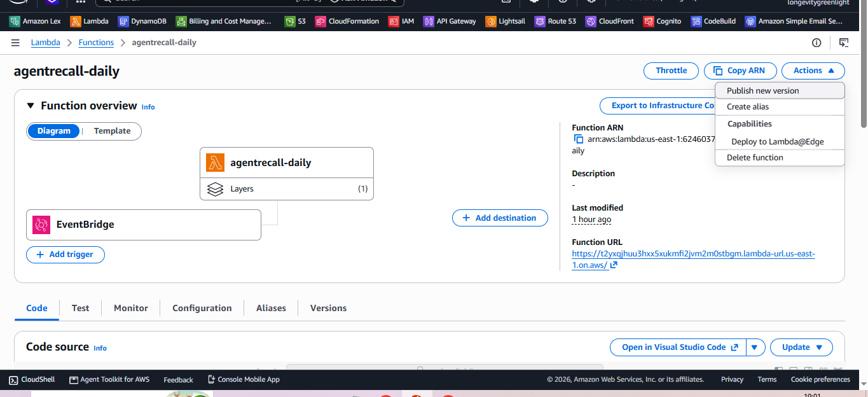Switch to the Configuration tab
The height and width of the screenshot is (397, 868).
point(202,308)
